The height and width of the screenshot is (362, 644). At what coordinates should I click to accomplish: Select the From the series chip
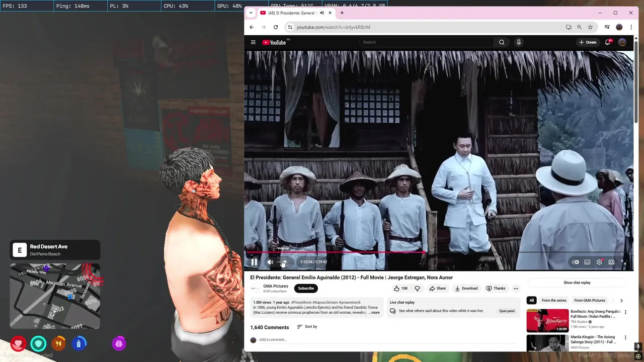tap(554, 301)
